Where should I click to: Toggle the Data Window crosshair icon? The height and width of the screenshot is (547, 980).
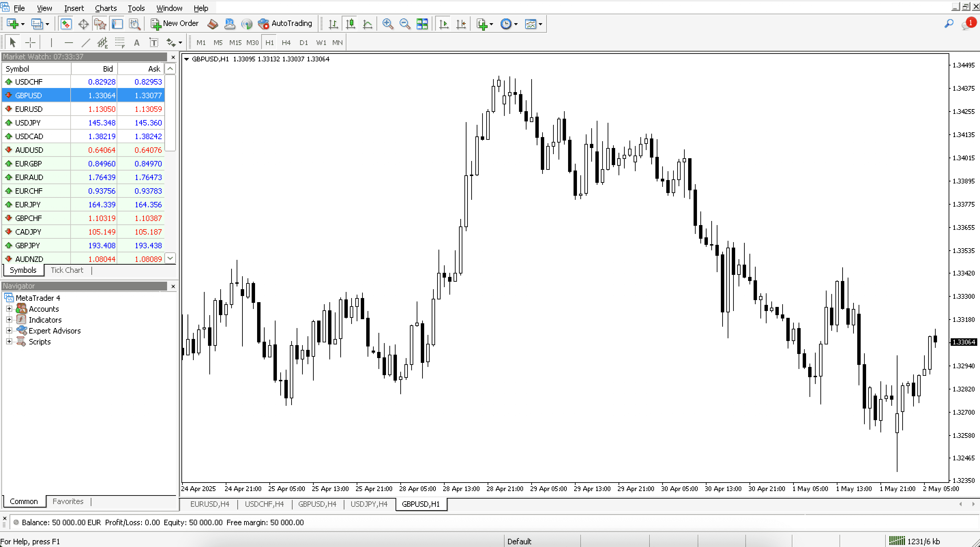(x=83, y=24)
